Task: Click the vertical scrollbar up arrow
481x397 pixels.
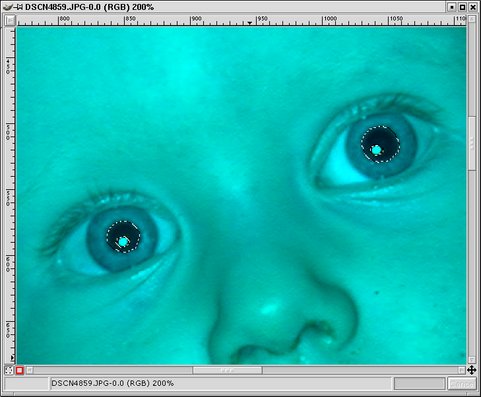Action: point(472,20)
